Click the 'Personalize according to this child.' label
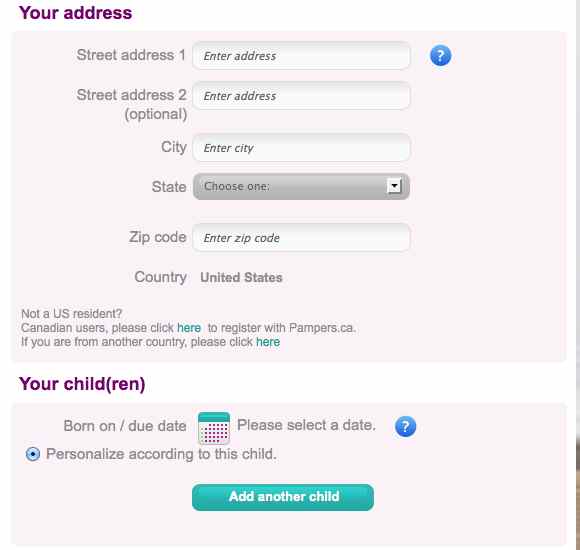 point(161,454)
